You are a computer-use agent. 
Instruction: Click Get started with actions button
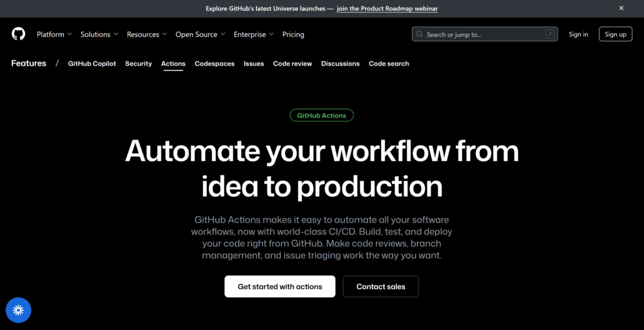pyautogui.click(x=280, y=287)
